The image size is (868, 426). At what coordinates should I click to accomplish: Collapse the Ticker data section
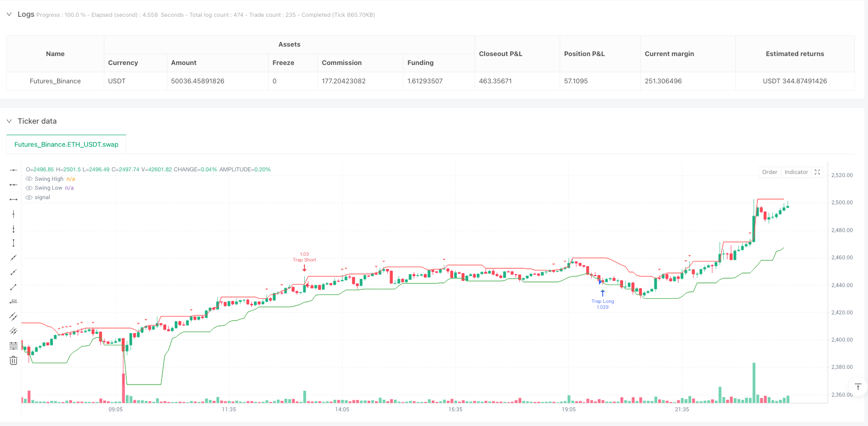tap(9, 121)
